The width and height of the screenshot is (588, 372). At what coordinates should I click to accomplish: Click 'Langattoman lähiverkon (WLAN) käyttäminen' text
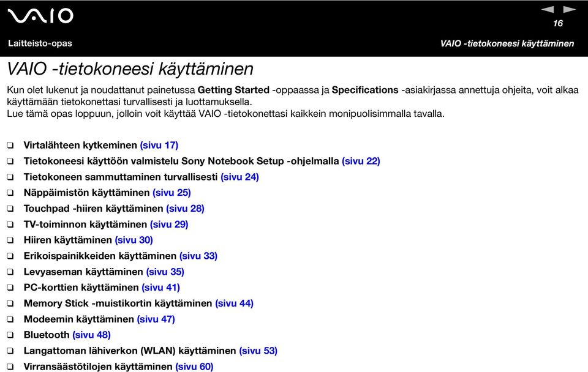pos(130,351)
